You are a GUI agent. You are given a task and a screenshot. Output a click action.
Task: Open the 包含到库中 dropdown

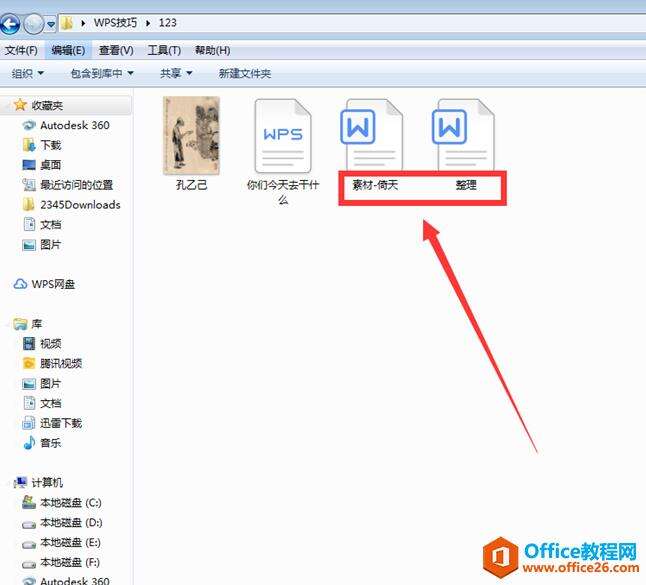pyautogui.click(x=102, y=74)
